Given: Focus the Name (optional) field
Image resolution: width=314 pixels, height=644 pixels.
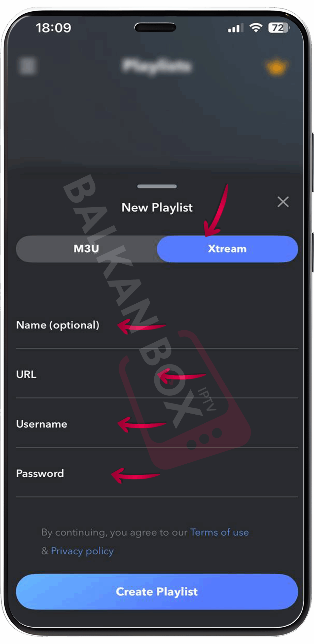Looking at the screenshot, I should pyautogui.click(x=157, y=325).
